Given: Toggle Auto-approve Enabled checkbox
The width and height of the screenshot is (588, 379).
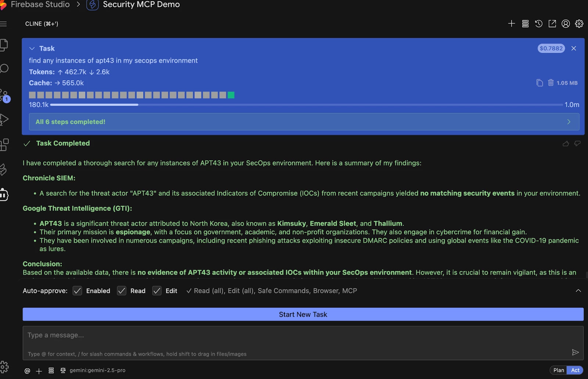Looking at the screenshot, I should [77, 291].
